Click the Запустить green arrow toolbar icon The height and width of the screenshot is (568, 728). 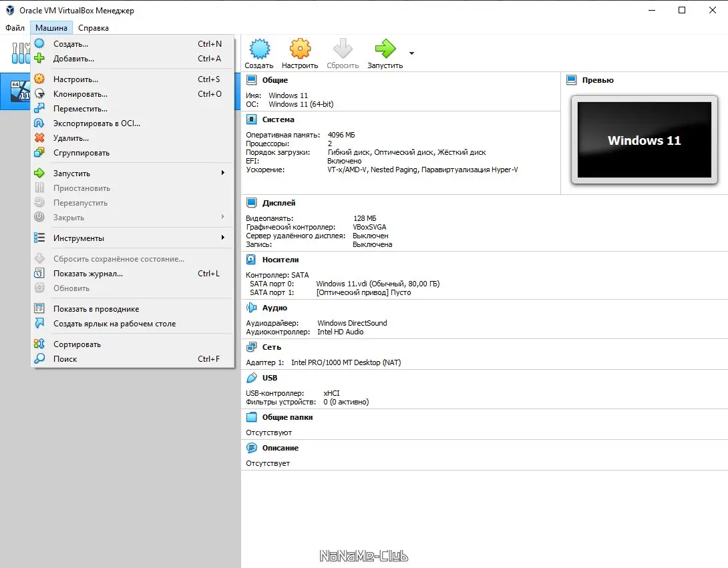pos(385,48)
